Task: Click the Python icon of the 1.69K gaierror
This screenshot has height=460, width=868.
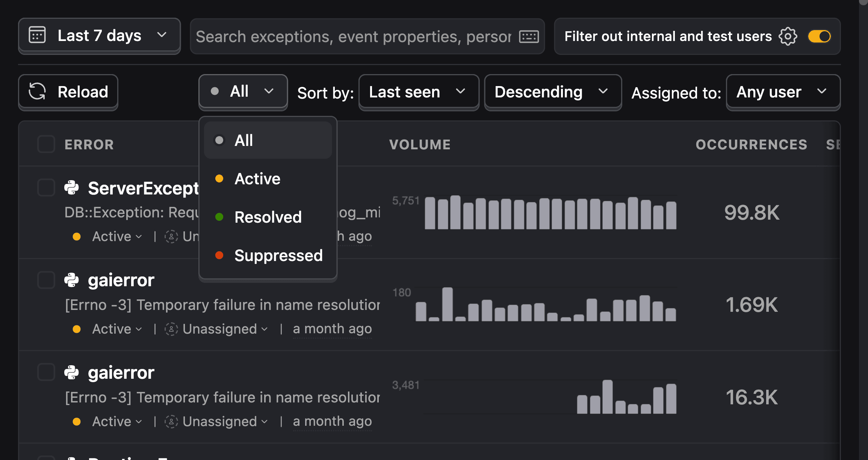Action: (71, 280)
